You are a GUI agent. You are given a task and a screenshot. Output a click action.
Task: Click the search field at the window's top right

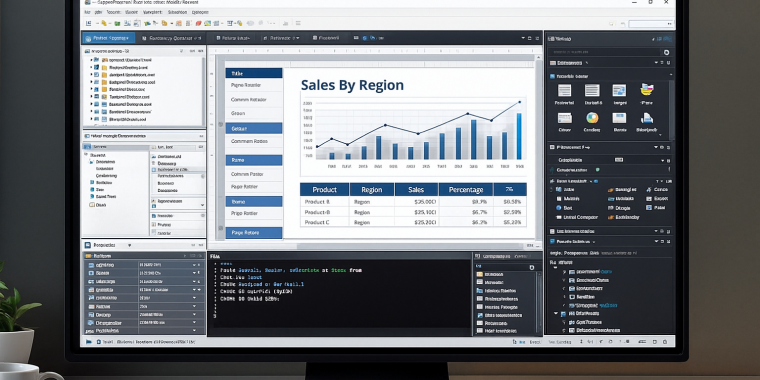pyautogui.click(x=650, y=24)
